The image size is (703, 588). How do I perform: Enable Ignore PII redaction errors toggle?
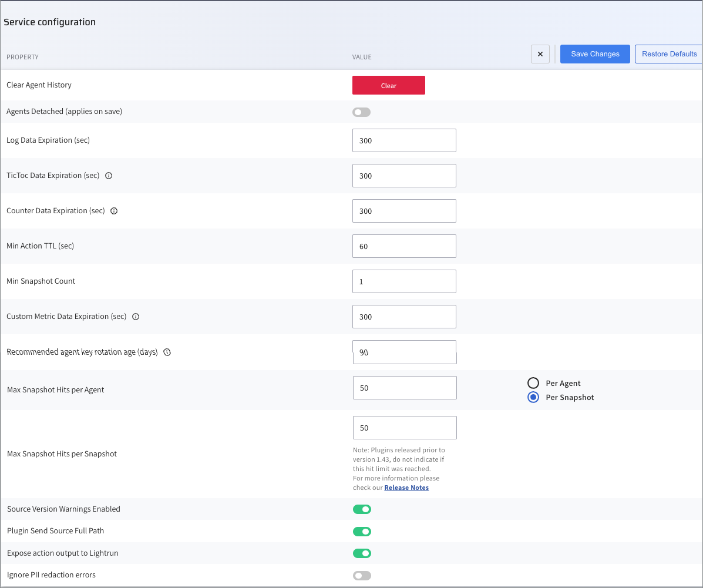pos(362,576)
